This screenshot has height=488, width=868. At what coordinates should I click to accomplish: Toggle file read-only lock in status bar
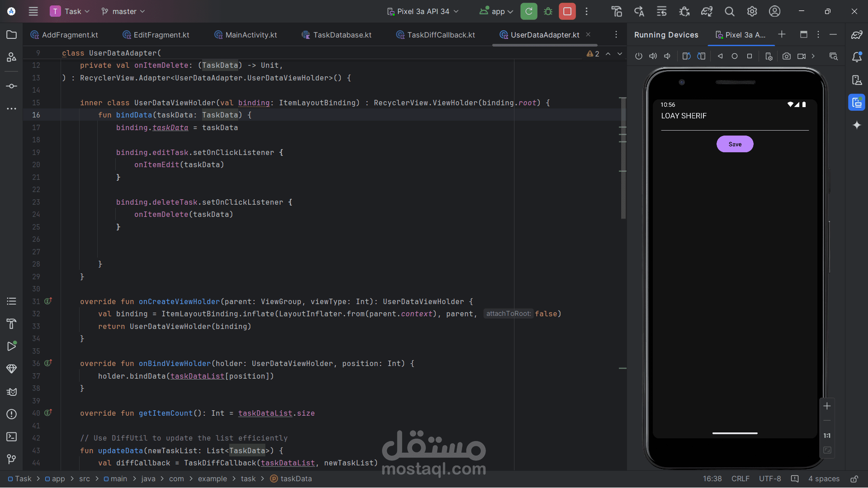click(854, 479)
